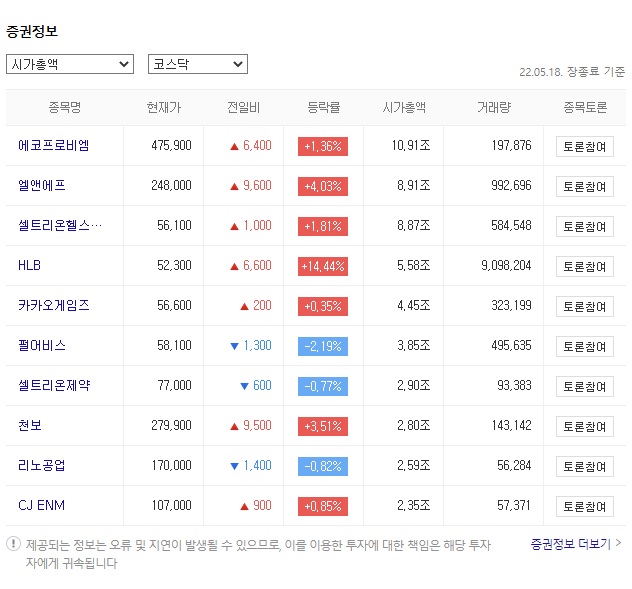Click the 증권정보 heading

point(32,31)
